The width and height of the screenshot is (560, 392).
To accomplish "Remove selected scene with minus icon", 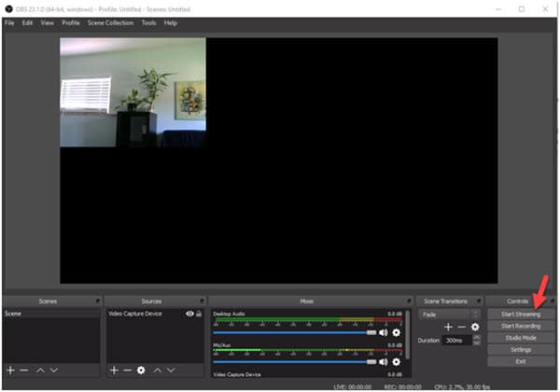I will tap(24, 371).
